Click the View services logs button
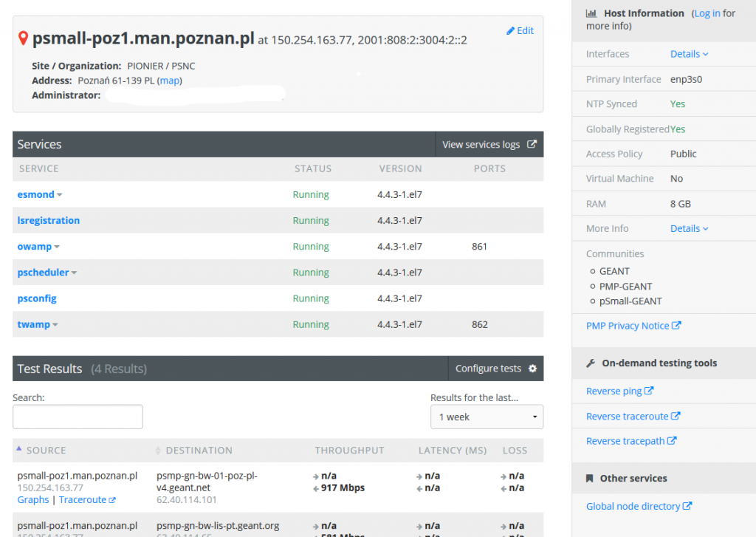756x537 pixels. pyautogui.click(x=489, y=144)
